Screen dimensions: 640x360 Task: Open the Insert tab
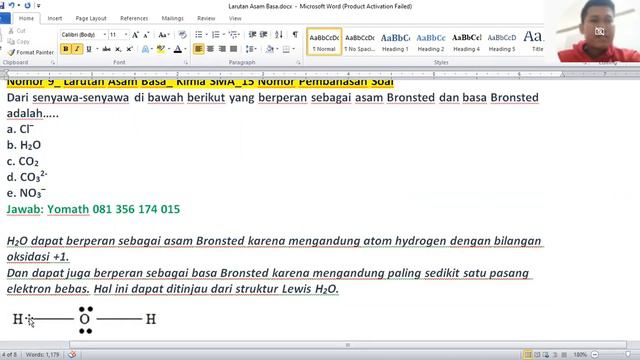(55, 18)
